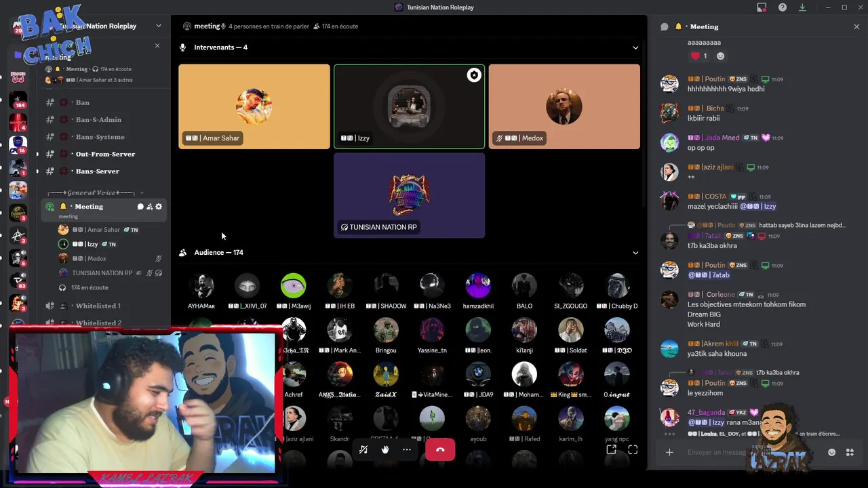The height and width of the screenshot is (488, 868).
Task: Open the Discord inbox icon in title bar
Action: click(762, 7)
